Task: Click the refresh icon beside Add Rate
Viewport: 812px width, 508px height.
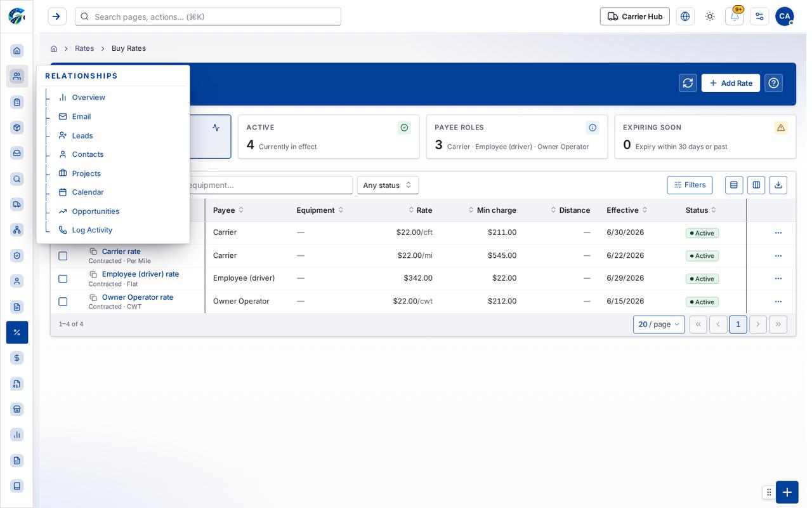Action: (688, 83)
